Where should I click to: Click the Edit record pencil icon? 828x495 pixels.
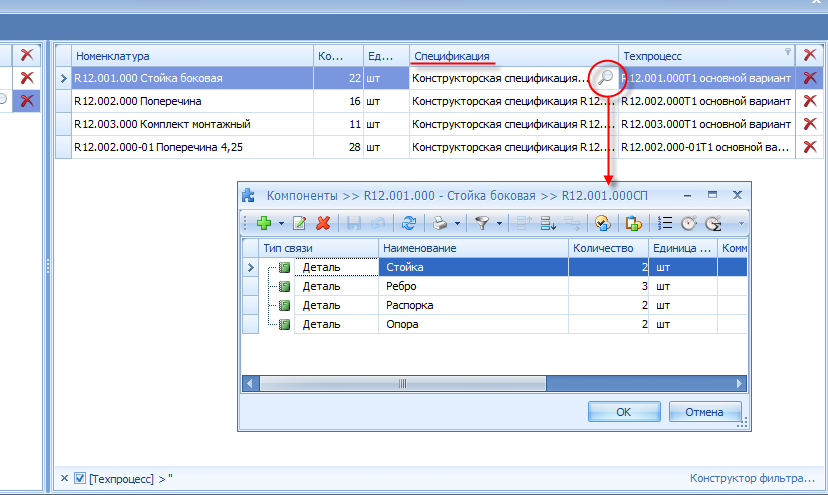coord(299,223)
